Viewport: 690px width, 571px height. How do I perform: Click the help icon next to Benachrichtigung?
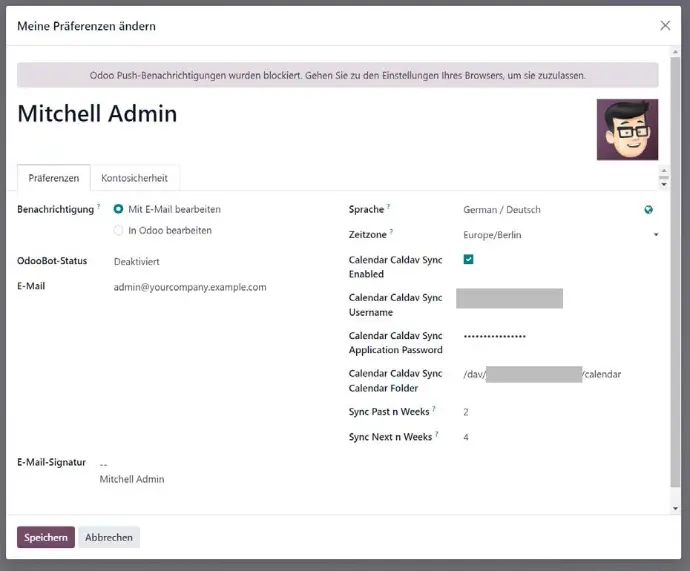point(98,207)
